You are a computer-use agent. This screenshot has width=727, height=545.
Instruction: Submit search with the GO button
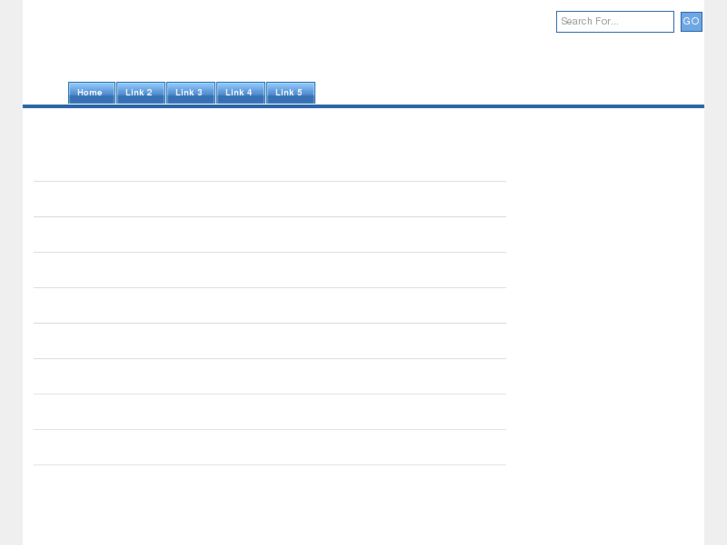pos(691,22)
